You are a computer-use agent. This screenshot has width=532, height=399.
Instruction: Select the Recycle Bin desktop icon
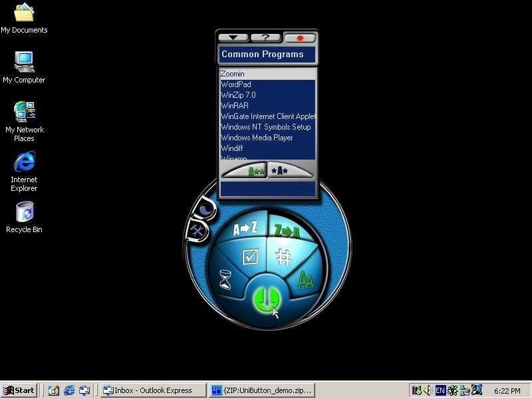coord(24,217)
